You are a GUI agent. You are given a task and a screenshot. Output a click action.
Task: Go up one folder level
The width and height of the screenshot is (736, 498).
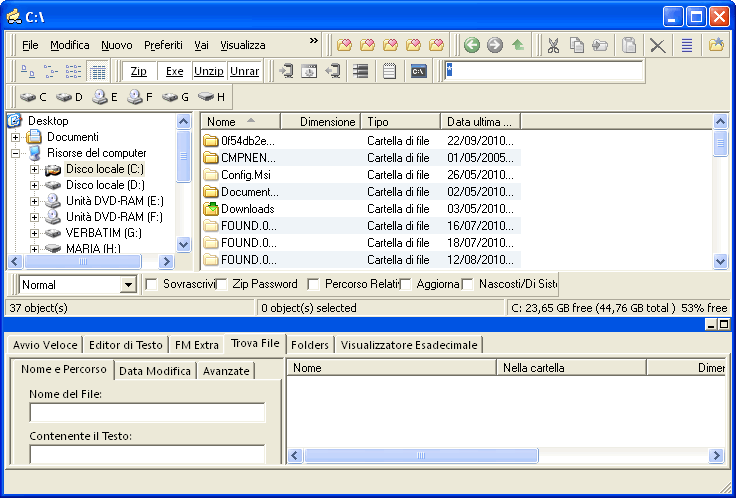pyautogui.click(x=518, y=45)
